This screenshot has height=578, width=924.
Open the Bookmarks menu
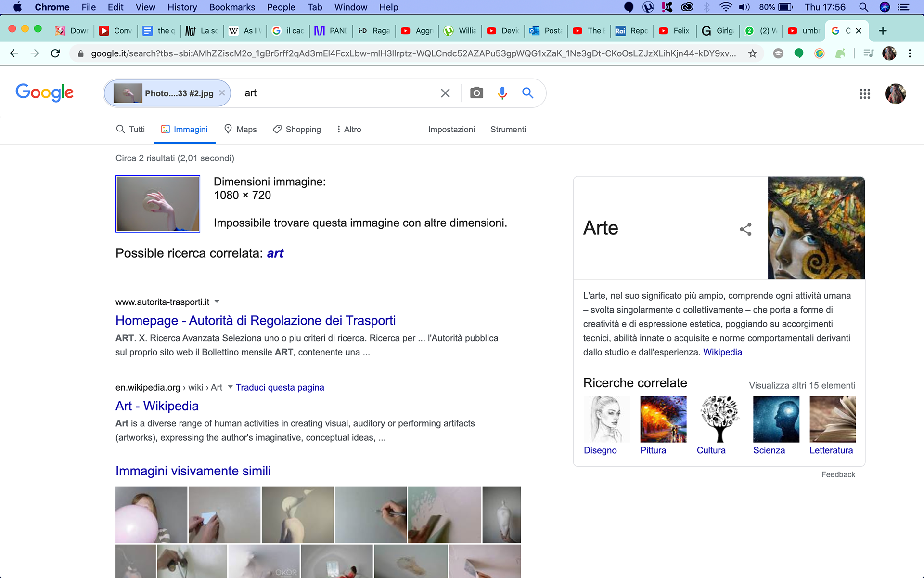[232, 7]
